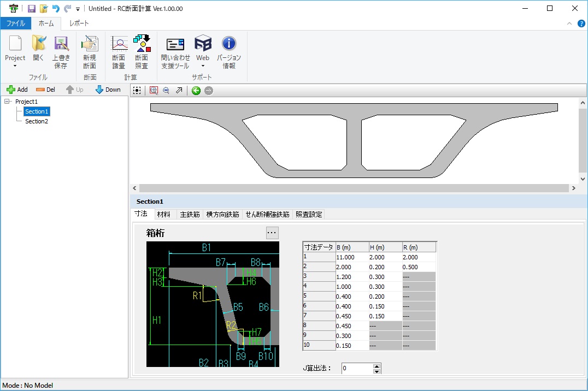Click the fit-to-view icon in viewer toolbar

pos(137,90)
